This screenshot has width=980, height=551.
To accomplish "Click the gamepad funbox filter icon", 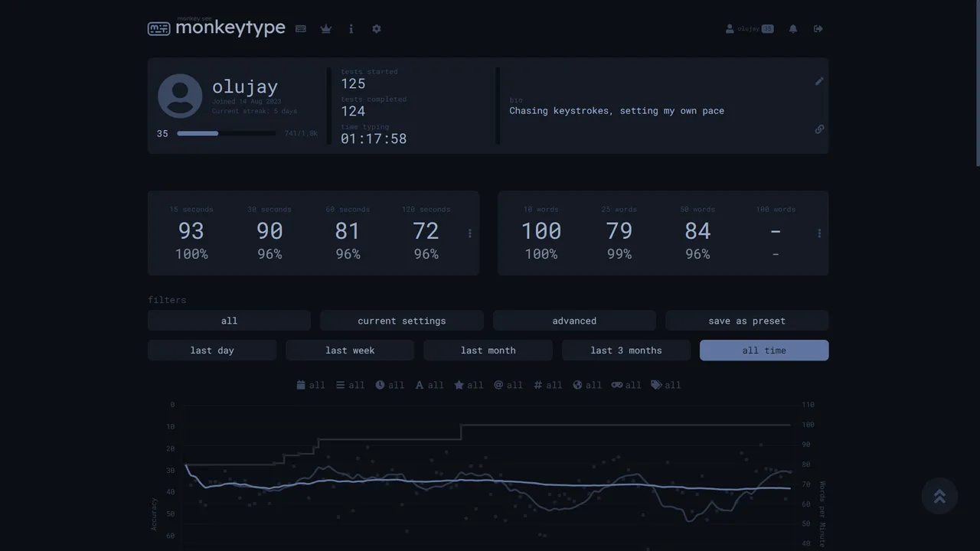I will [617, 385].
